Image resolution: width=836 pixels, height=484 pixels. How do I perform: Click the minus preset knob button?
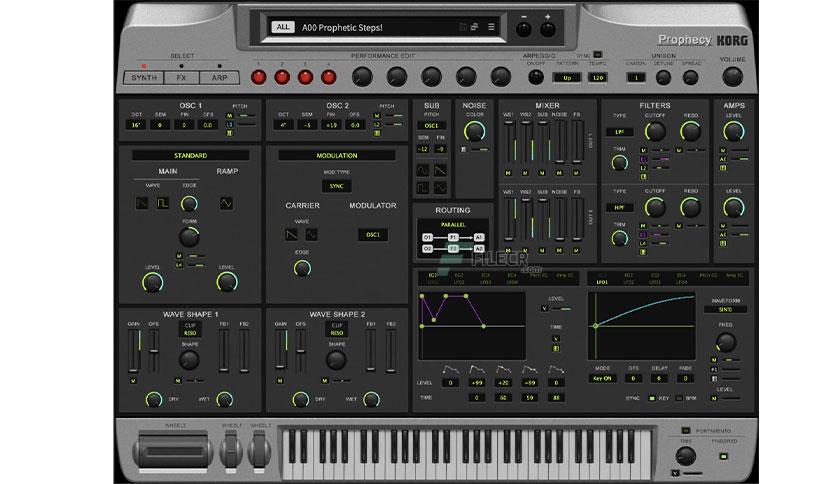[524, 29]
